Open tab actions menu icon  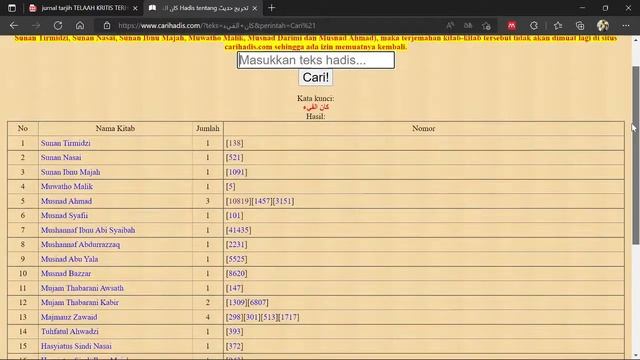12,8
